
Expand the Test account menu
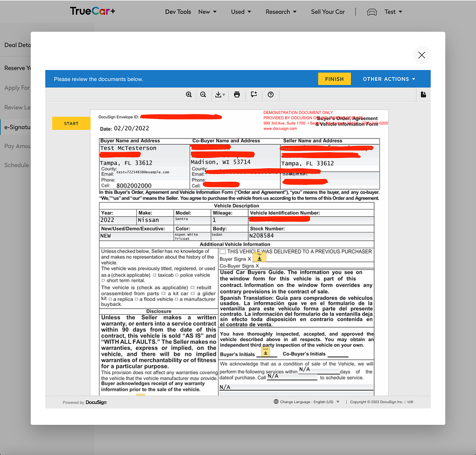pos(393,12)
